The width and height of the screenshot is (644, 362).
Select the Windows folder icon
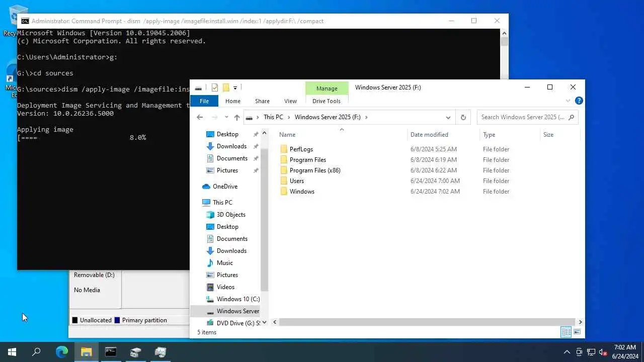284,192
